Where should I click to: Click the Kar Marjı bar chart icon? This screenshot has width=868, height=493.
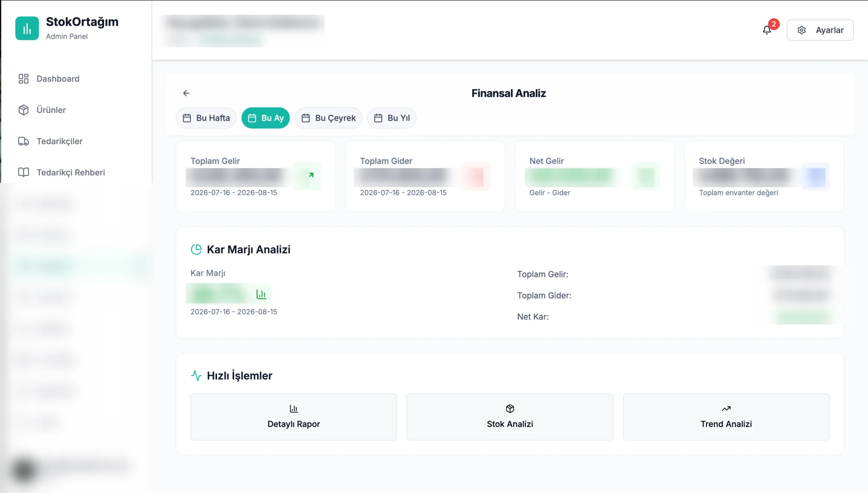(x=261, y=294)
